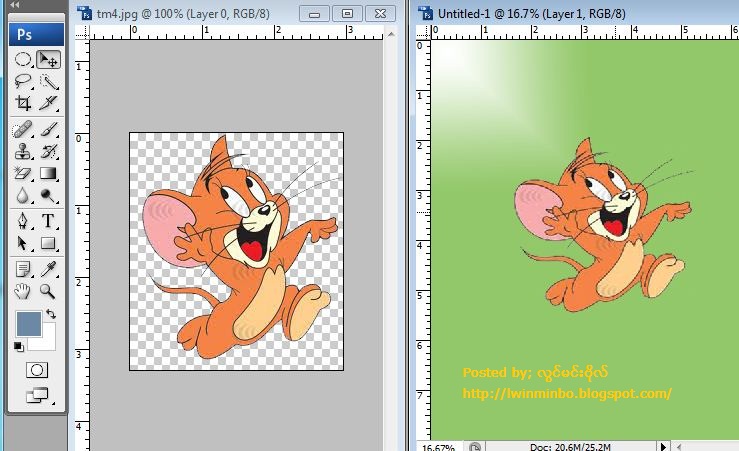Swap foreground and background colors
This screenshot has width=739, height=451.
pyautogui.click(x=51, y=313)
